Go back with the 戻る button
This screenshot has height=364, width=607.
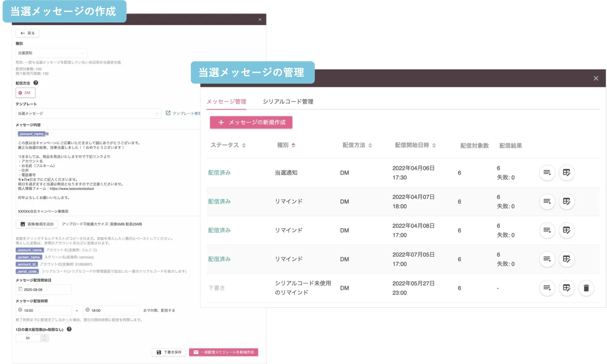[x=27, y=33]
